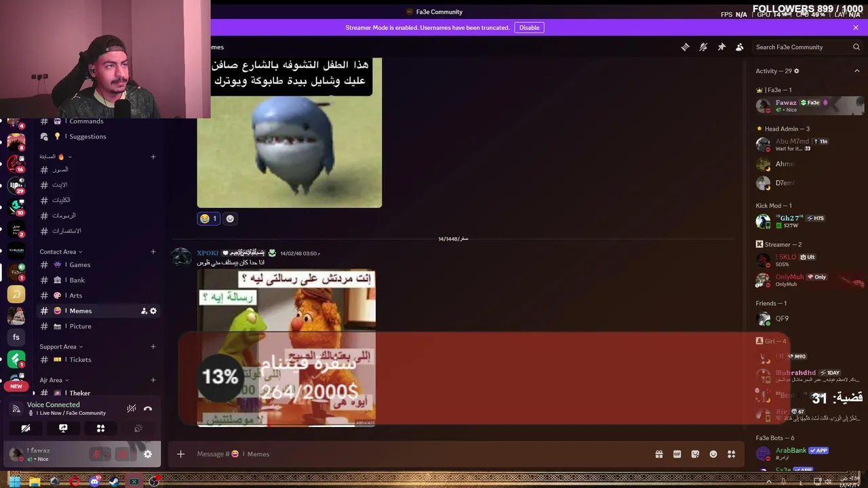Show hidden system tray icons

coord(769,482)
